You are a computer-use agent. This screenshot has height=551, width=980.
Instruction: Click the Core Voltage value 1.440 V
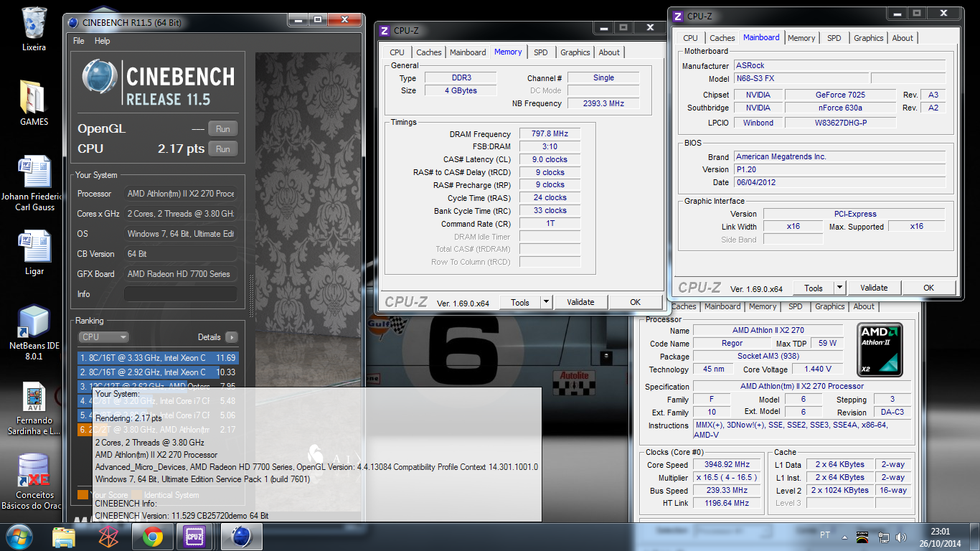tap(818, 369)
